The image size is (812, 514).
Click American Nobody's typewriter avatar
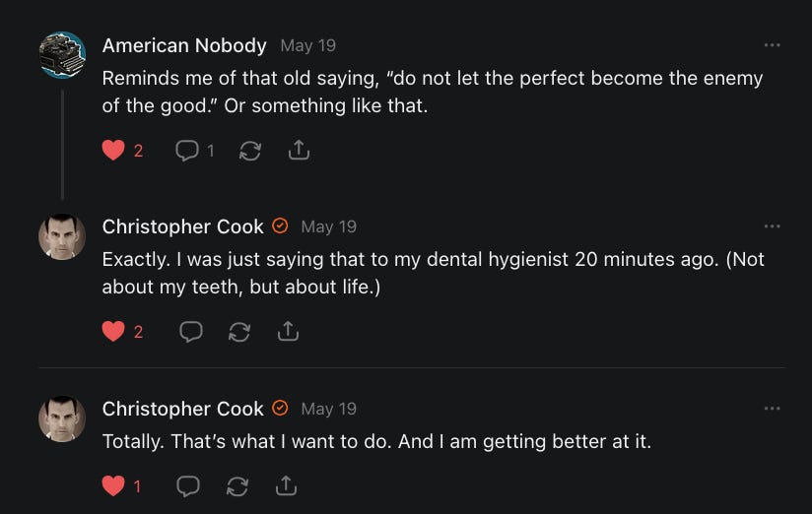click(62, 55)
